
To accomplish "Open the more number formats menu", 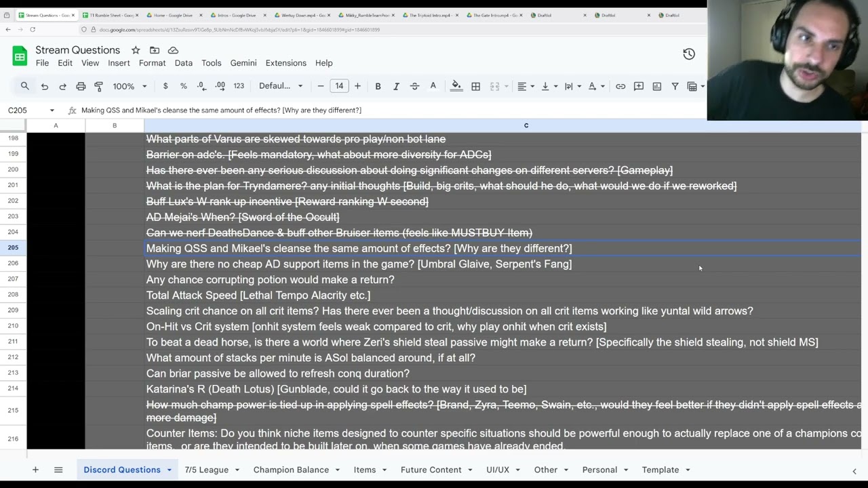I will click(x=239, y=86).
